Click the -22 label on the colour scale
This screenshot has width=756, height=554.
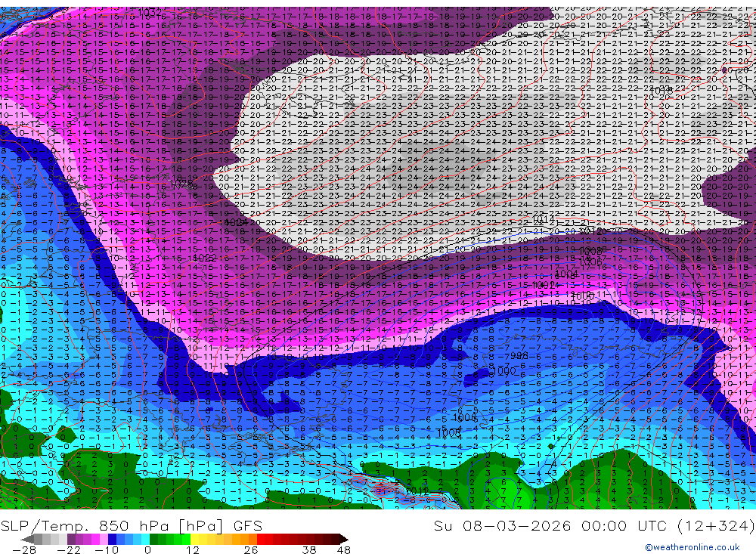tap(69, 550)
